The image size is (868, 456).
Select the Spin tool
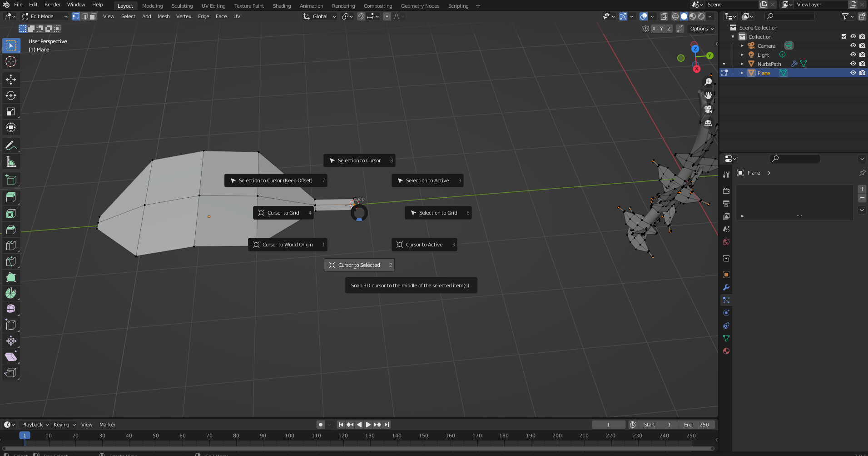pyautogui.click(x=11, y=293)
